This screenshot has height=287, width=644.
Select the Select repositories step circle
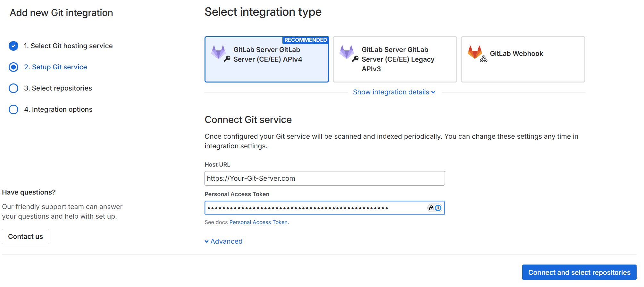(13, 88)
